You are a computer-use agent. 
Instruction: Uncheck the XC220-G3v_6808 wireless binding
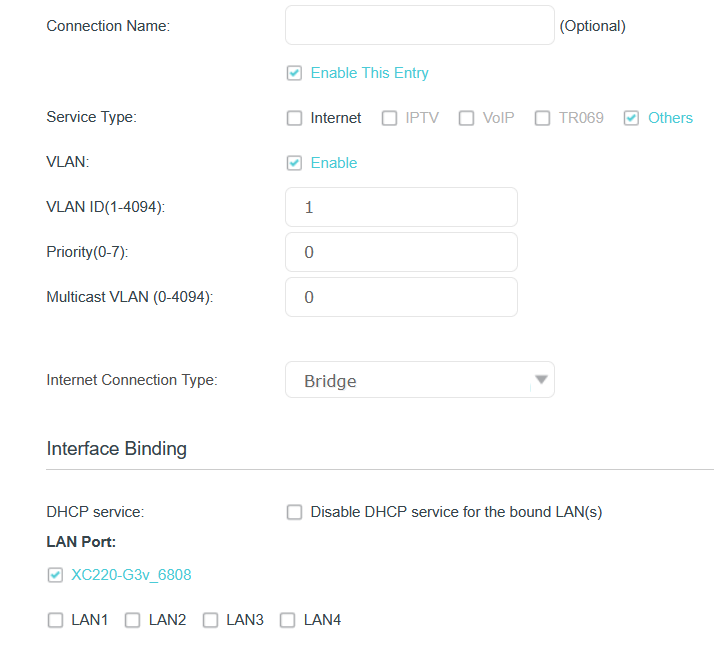[x=55, y=575]
